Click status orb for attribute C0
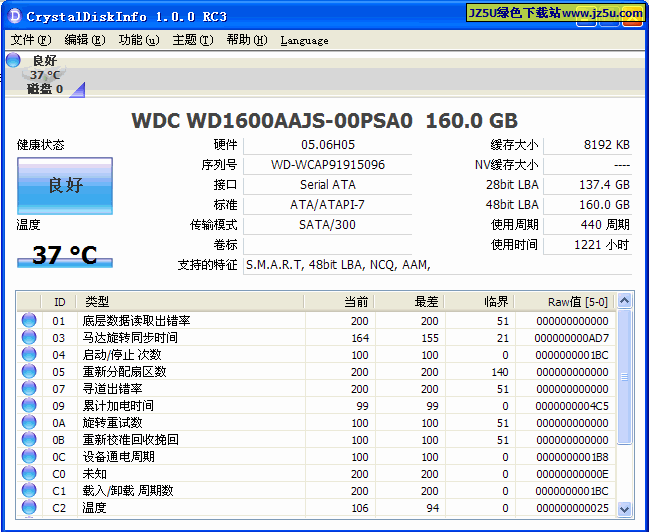 tap(29, 473)
